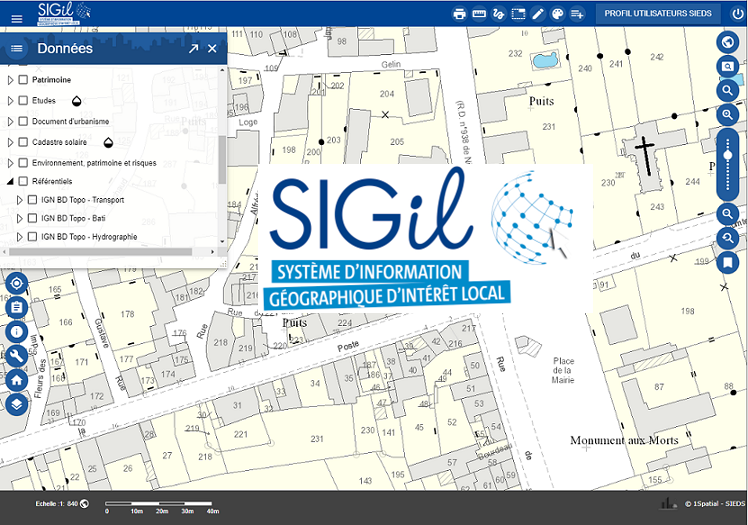748x525 pixels.
Task: Return to previous zoom view
Action: point(727,237)
